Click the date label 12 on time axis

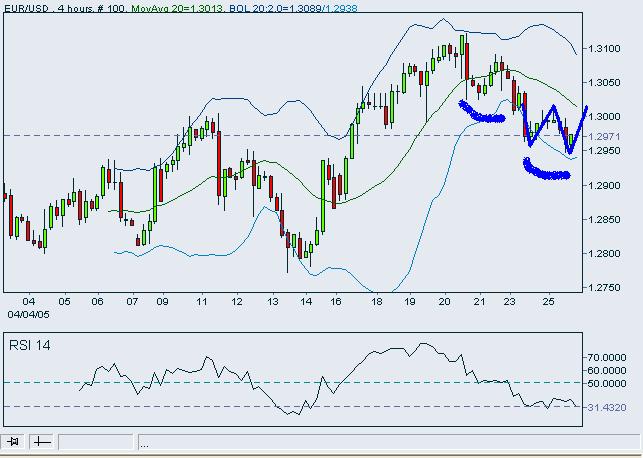tap(237, 302)
